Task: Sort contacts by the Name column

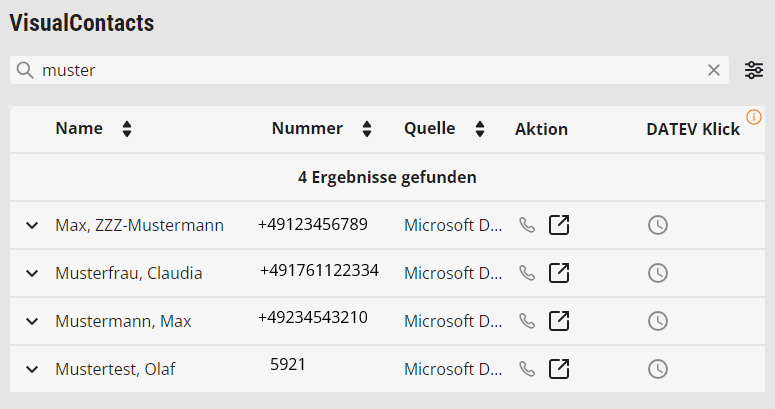Action: click(x=126, y=129)
